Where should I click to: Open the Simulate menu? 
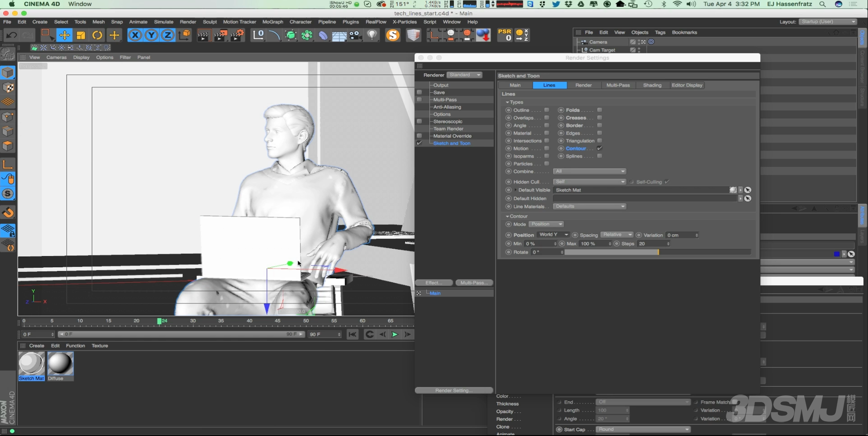click(163, 22)
